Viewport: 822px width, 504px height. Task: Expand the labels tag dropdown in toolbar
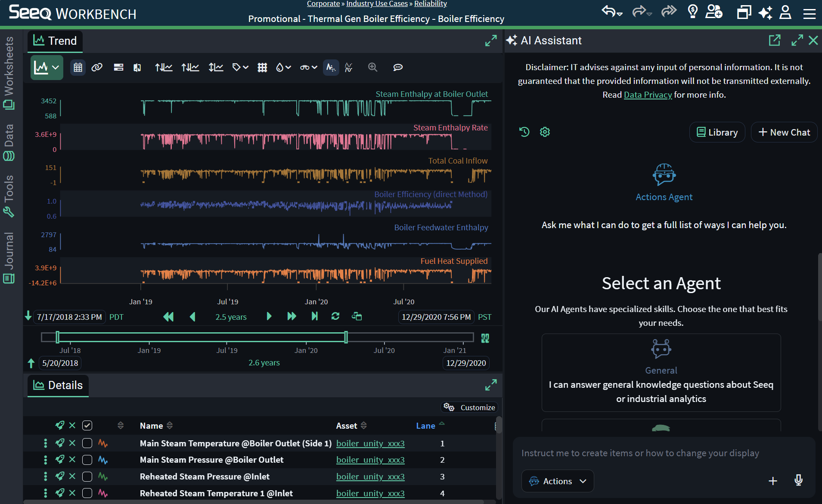(240, 68)
